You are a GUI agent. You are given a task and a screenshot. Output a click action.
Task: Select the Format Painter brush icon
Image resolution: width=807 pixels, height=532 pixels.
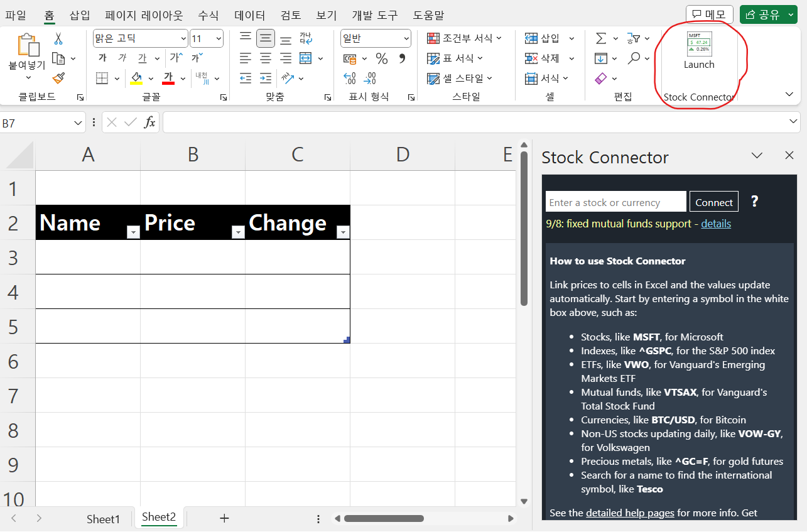point(58,78)
